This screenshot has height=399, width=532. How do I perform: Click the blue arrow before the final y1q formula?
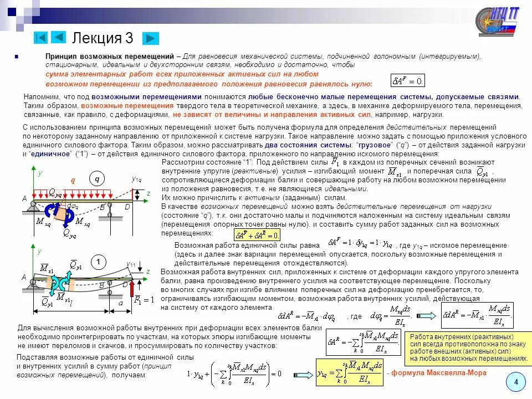click(303, 375)
